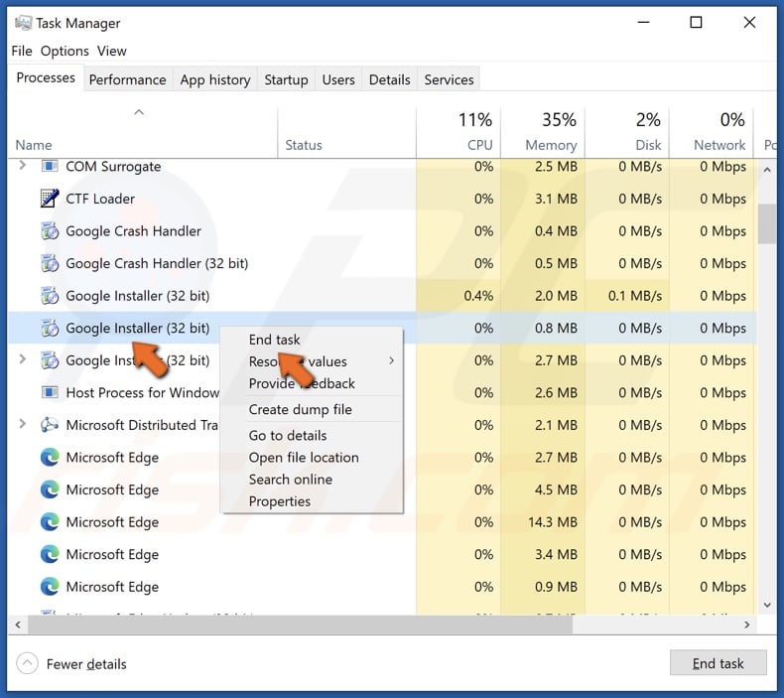Click the COM Surrogate process icon
Viewport: 784px width, 698px height.
click(49, 166)
